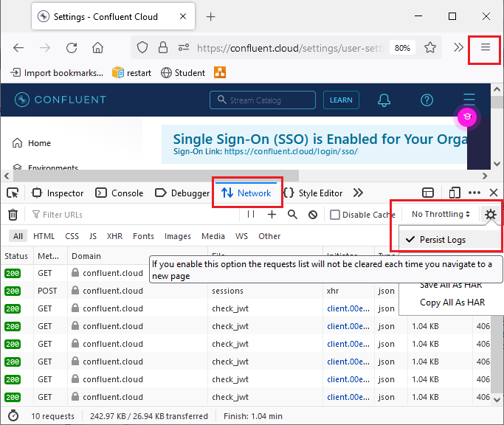Open network settings gear menu
This screenshot has height=425, width=504.
491,215
